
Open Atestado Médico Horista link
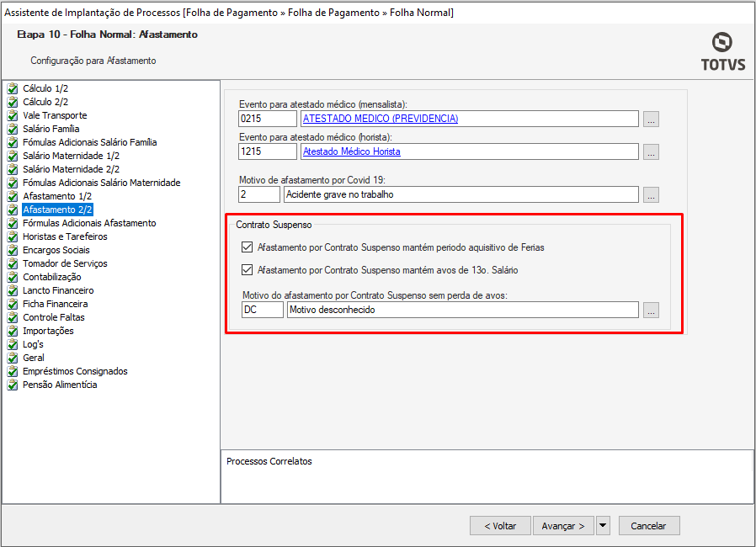[352, 151]
